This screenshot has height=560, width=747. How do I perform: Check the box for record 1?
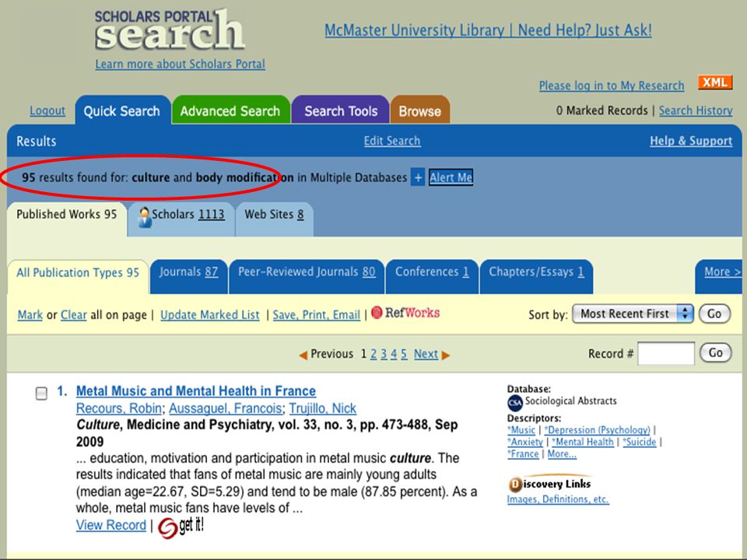[x=41, y=394]
